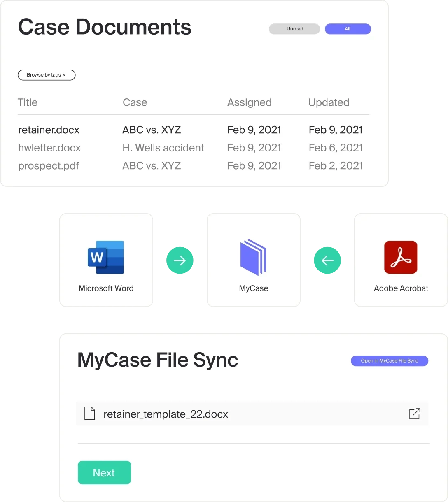
Task: Click the external link icon next to retainer_template_22.docx
Action: [x=415, y=414]
